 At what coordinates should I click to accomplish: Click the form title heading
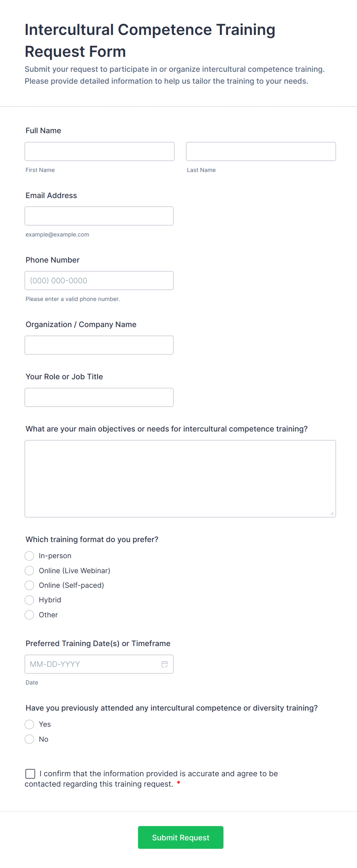[x=150, y=40]
